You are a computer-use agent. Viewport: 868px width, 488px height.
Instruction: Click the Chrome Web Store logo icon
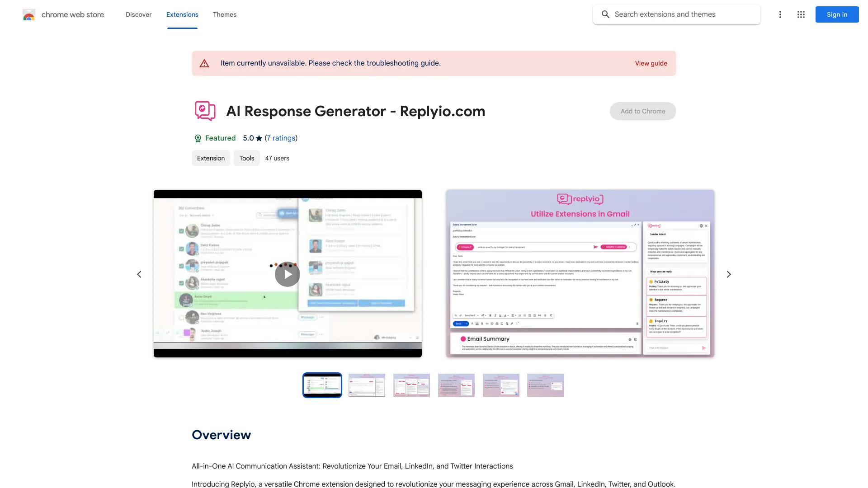coord(28,14)
